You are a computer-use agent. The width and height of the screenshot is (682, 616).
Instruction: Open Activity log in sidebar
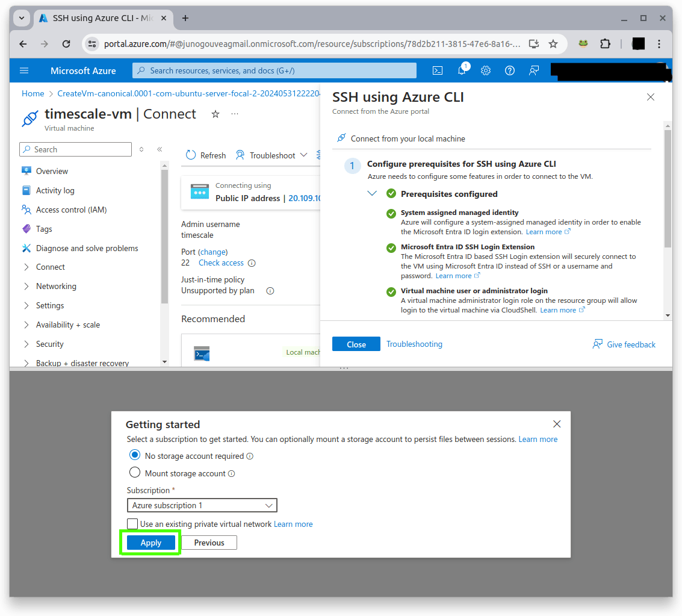point(55,190)
